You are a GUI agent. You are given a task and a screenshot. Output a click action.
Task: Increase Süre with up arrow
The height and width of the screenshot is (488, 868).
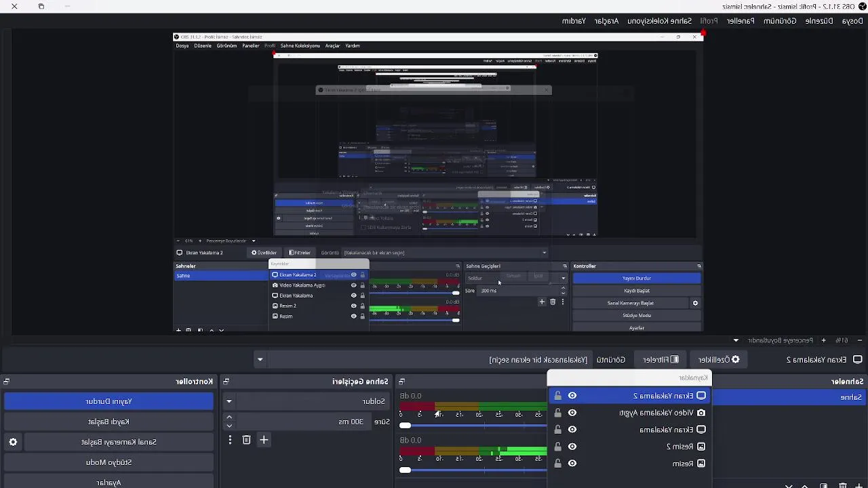229,418
